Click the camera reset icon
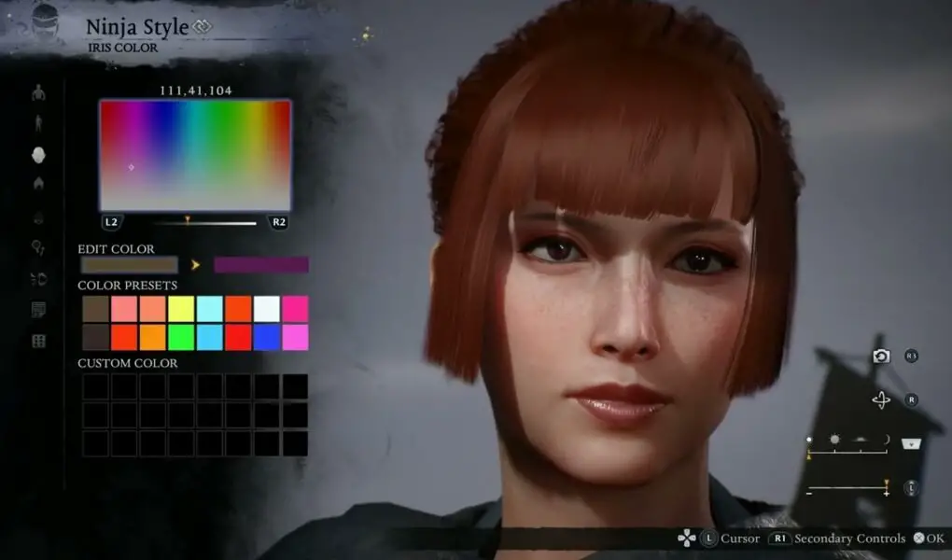The height and width of the screenshot is (560, 952). 881,356
